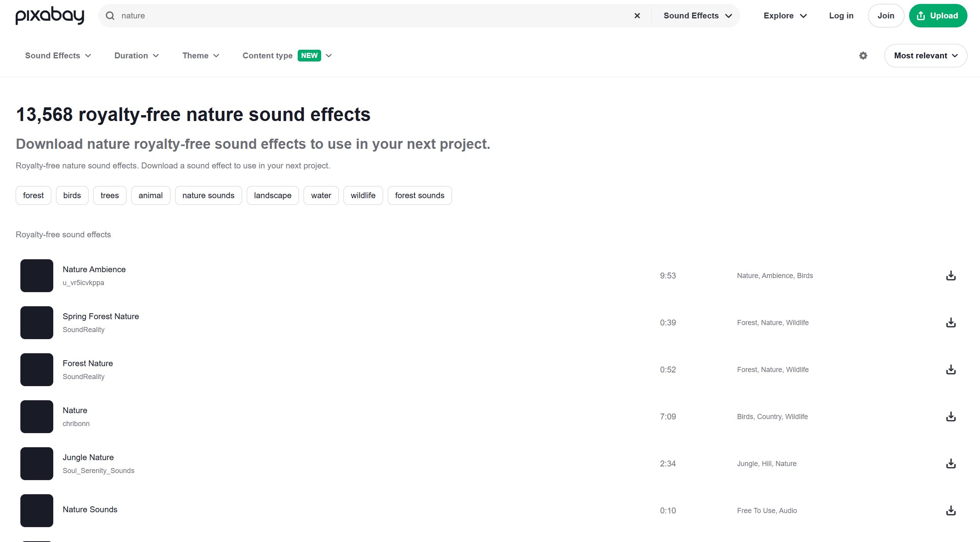Click the Log in link
Image resolution: width=980 pixels, height=542 pixels.
click(x=841, y=16)
